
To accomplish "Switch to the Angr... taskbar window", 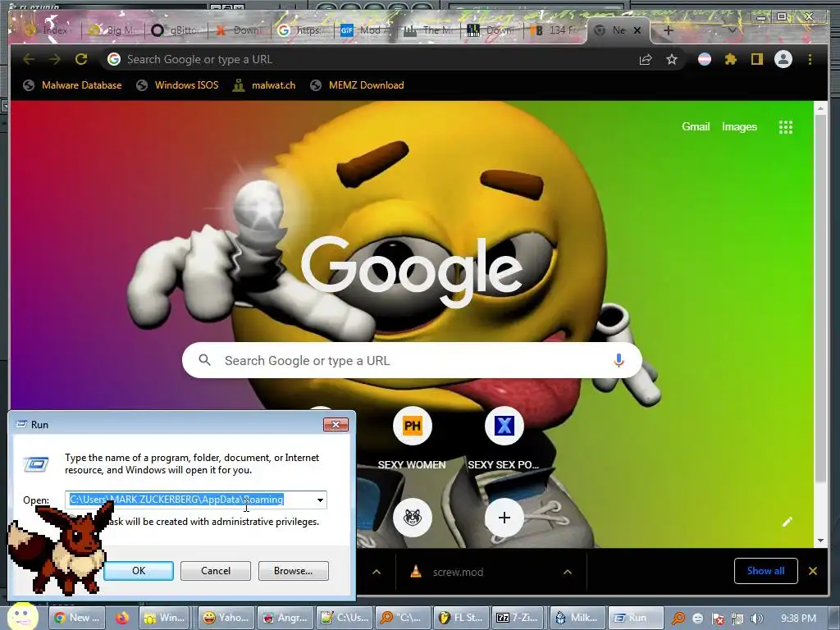I will tap(285, 618).
